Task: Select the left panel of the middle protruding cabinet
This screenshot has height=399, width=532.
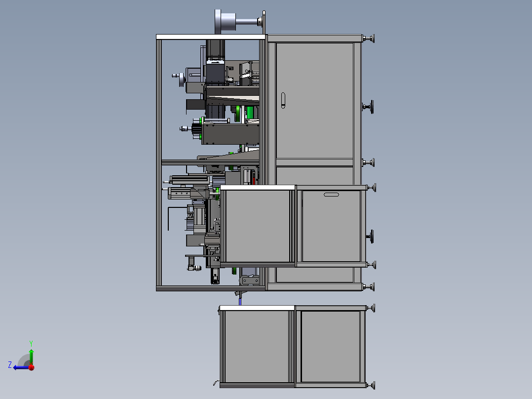Action: click(257, 226)
